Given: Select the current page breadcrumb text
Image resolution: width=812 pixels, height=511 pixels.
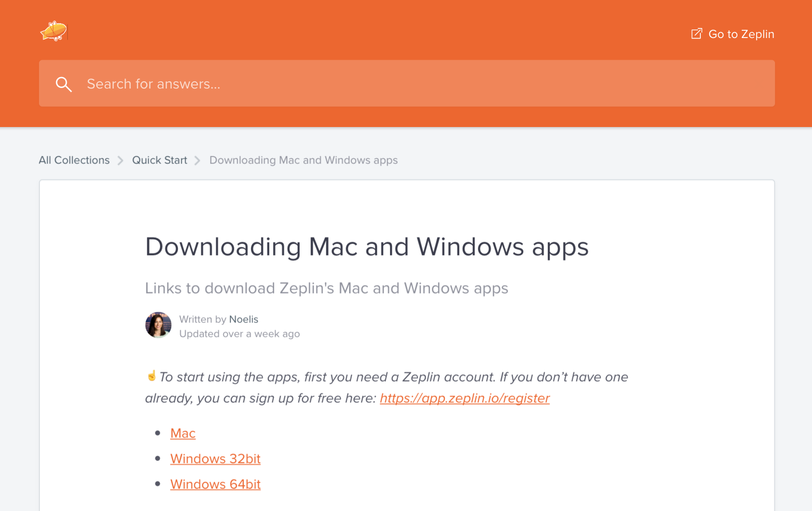Looking at the screenshot, I should click(303, 160).
